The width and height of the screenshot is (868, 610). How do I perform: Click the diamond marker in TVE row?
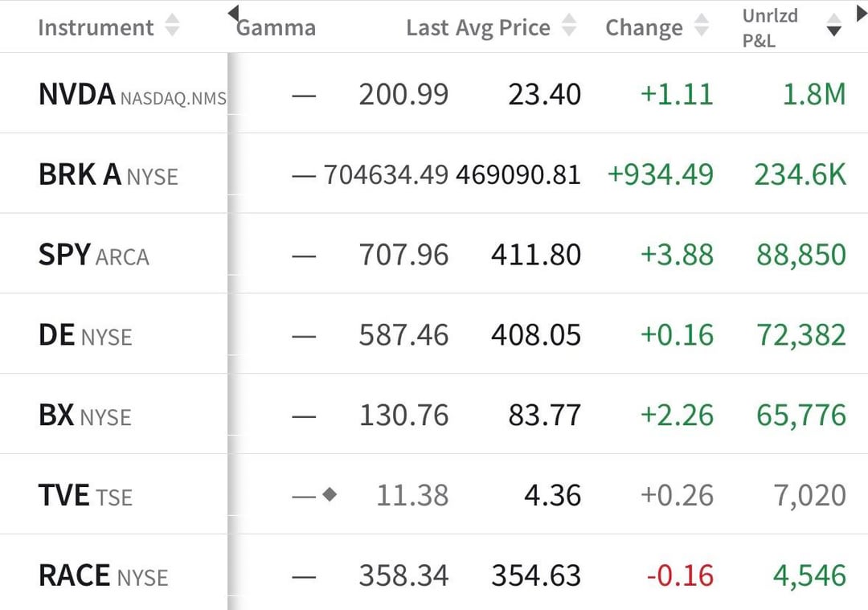click(330, 495)
